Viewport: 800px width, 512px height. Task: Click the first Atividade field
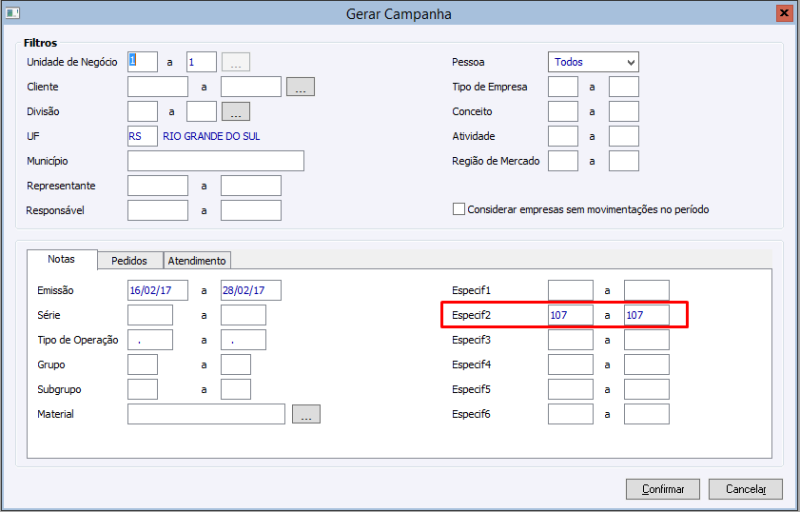(563, 136)
